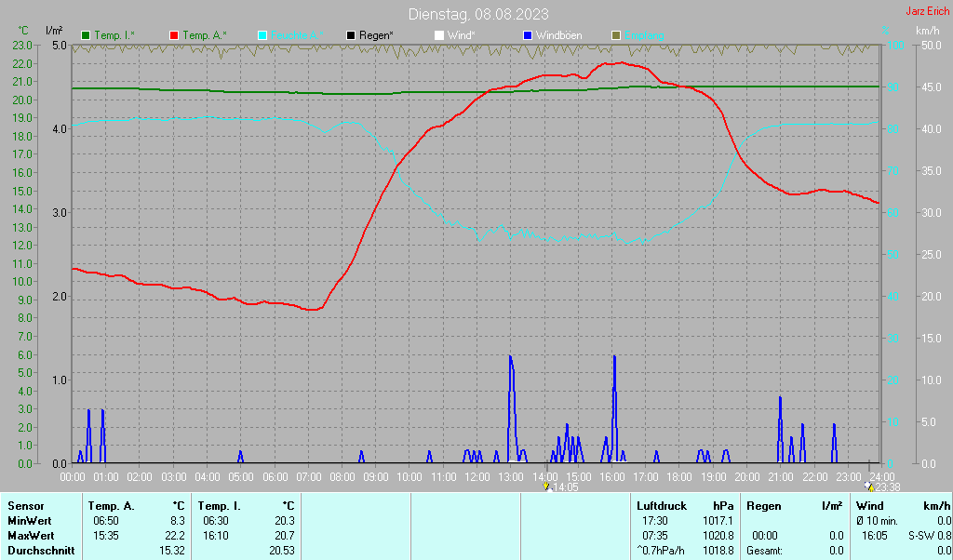
Task: Click the cyan humidity legend swatch
Action: pyautogui.click(x=262, y=35)
